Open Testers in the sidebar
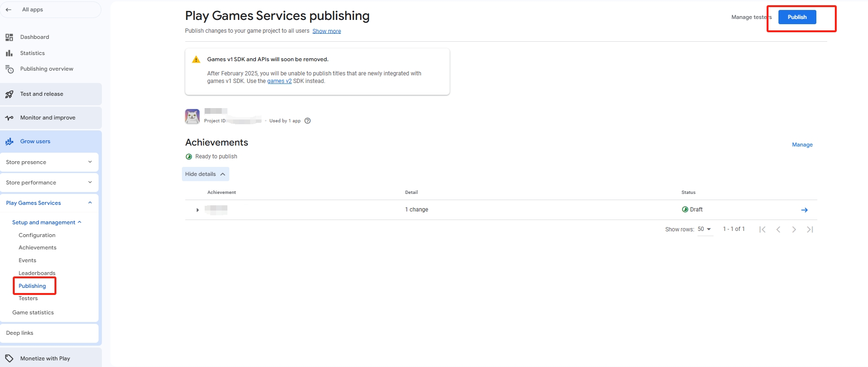The height and width of the screenshot is (367, 868). [x=28, y=298]
